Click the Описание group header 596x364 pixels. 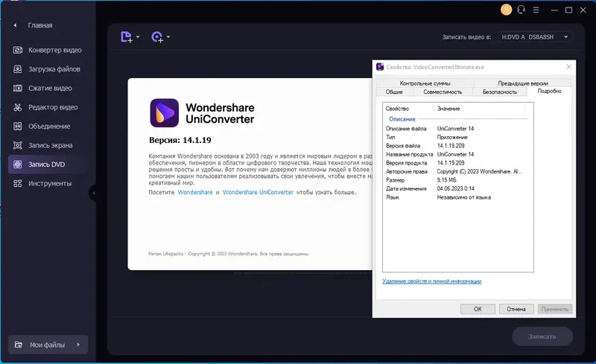click(x=402, y=119)
